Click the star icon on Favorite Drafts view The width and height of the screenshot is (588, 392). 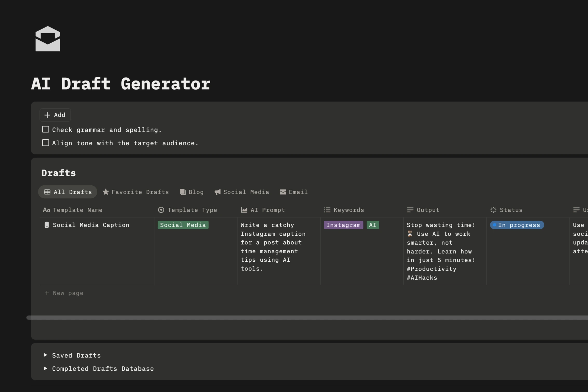point(106,192)
